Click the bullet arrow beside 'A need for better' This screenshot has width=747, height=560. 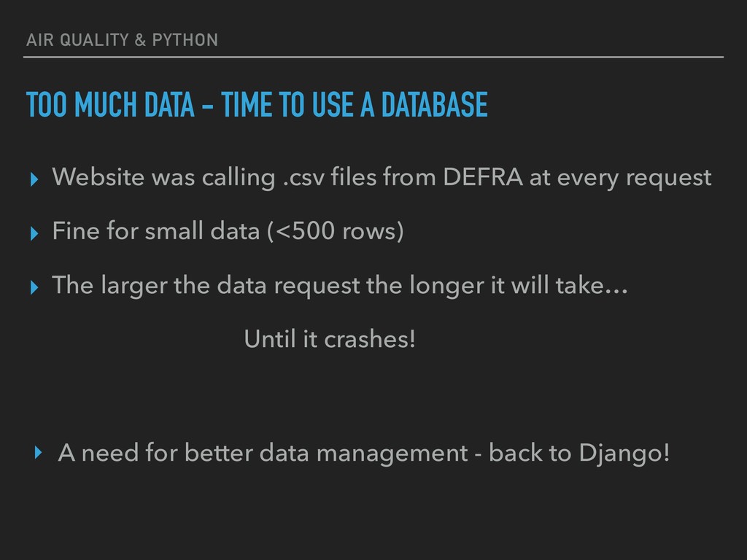pos(39,452)
